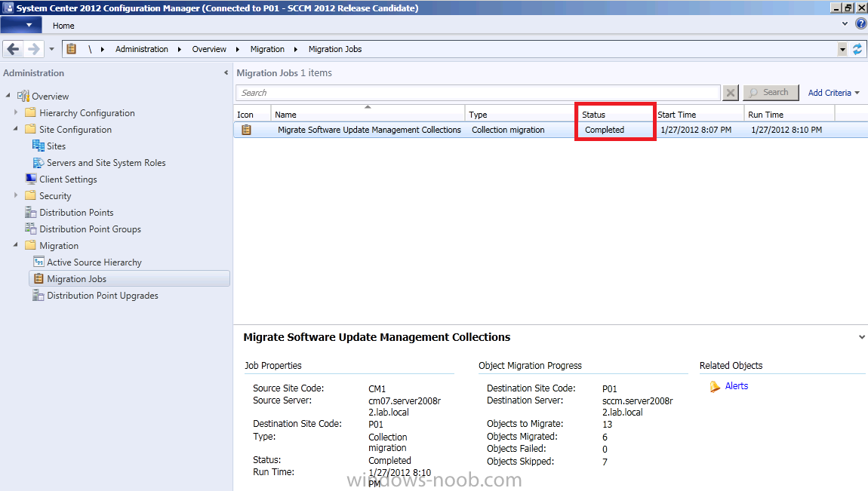Sort the list by the Status column
Image resolution: width=868 pixels, height=491 pixels.
click(615, 115)
